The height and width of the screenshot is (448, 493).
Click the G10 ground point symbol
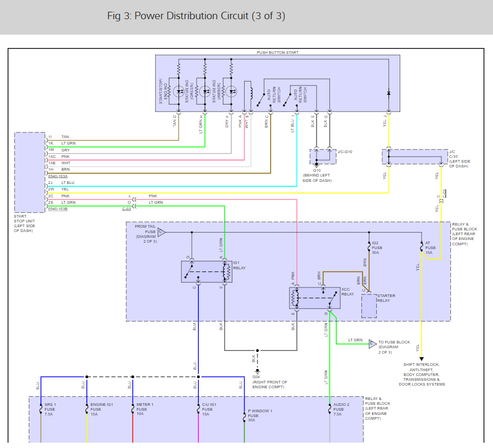coord(317,165)
